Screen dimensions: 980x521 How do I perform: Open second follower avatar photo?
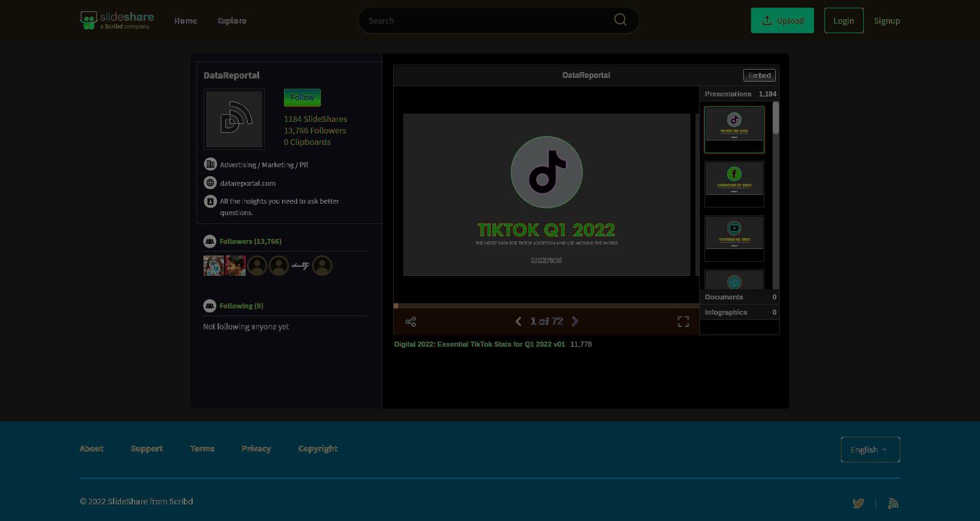point(235,266)
